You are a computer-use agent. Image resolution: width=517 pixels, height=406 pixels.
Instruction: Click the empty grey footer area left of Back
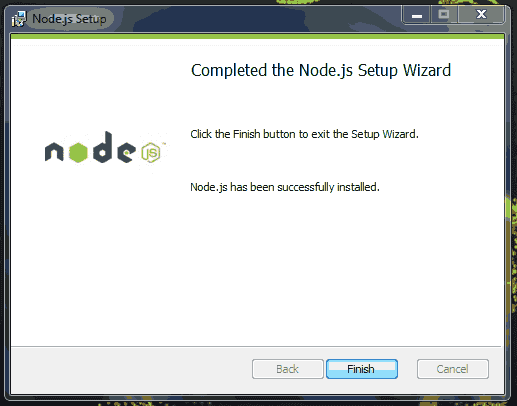[130, 369]
